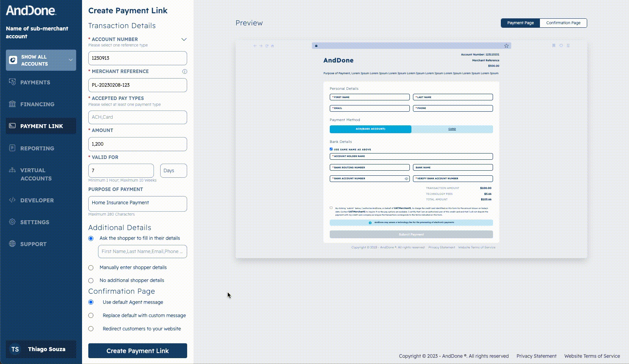Click the Payments sidebar icon
629x364 pixels.
coord(13,82)
